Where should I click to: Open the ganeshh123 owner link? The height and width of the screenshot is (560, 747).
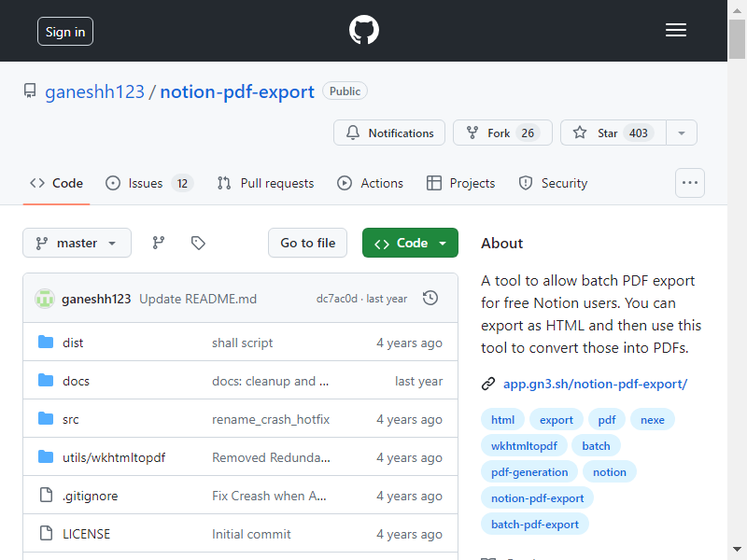pyautogui.click(x=94, y=91)
